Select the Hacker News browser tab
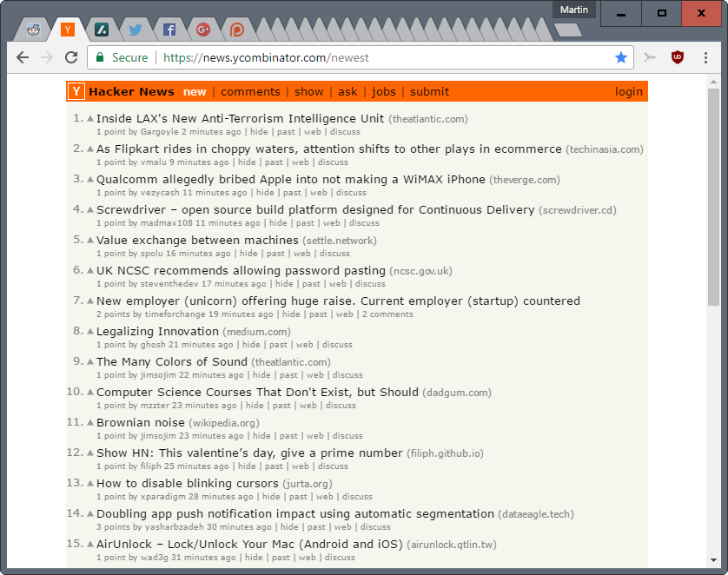This screenshot has height=575, width=728. 68,30
